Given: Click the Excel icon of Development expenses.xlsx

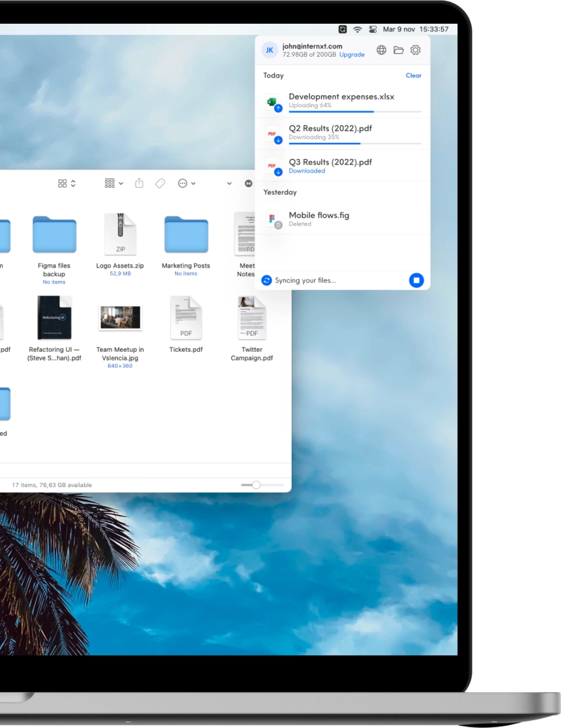Looking at the screenshot, I should (x=272, y=102).
